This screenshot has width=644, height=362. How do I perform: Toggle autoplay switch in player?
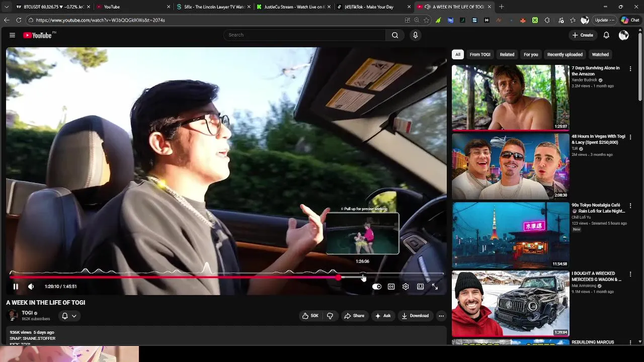click(377, 287)
